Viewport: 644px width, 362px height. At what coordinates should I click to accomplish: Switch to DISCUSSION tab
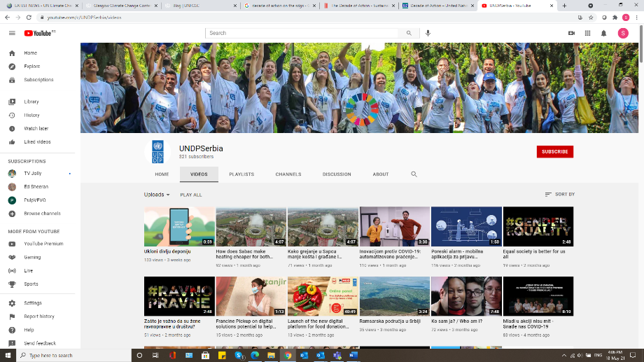[x=337, y=174]
